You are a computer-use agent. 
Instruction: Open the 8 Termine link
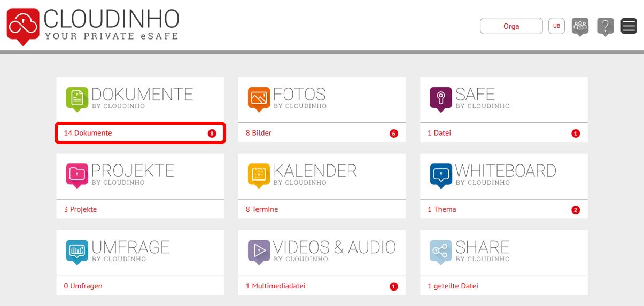262,209
